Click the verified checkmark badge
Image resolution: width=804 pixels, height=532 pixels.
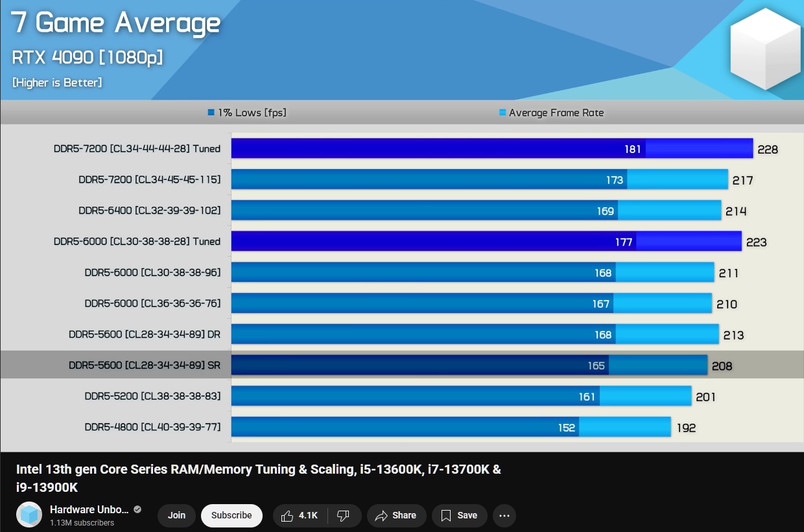click(137, 509)
